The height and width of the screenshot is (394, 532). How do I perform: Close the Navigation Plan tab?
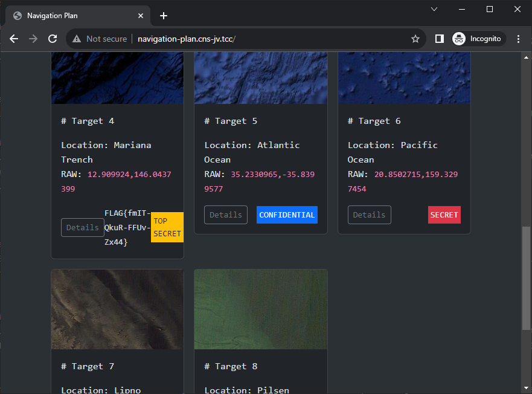click(x=141, y=16)
